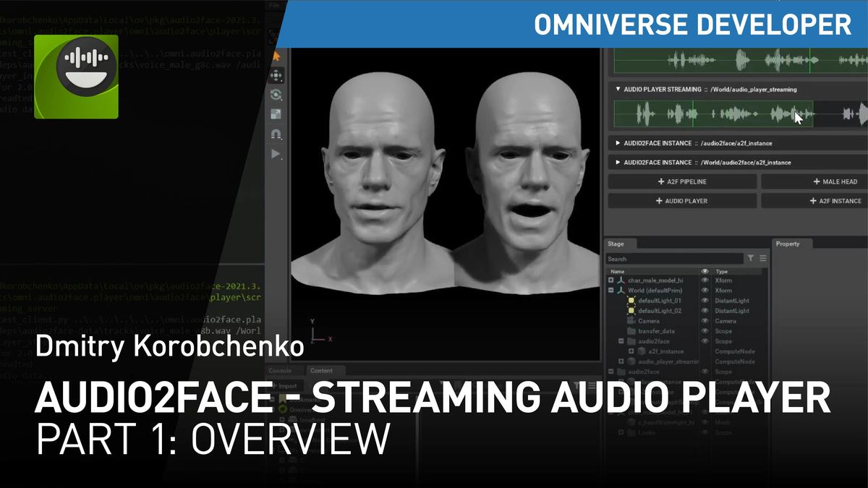Viewport: 868px width, 488px height.
Task: Toggle visibility of char_male_model_hi
Action: [x=705, y=281]
